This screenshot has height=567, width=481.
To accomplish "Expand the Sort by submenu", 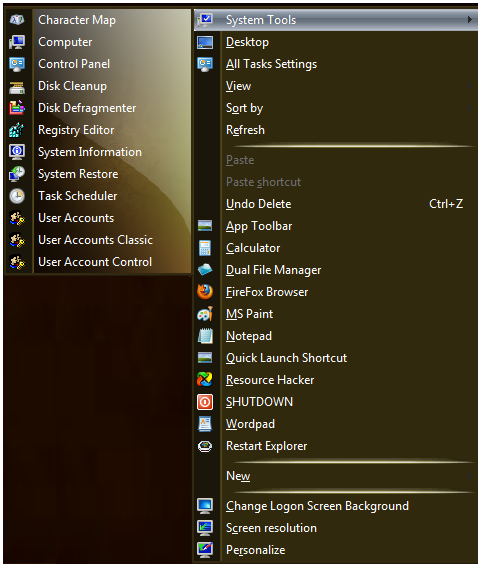I will [x=469, y=108].
